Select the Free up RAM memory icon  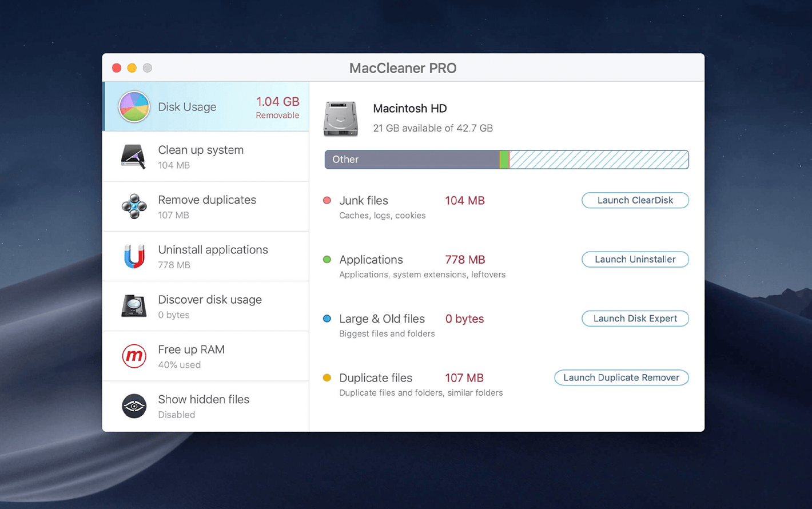point(134,356)
